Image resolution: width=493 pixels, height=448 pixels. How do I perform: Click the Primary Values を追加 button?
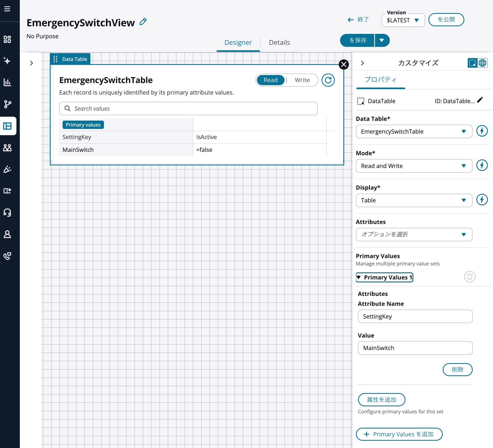[399, 434]
